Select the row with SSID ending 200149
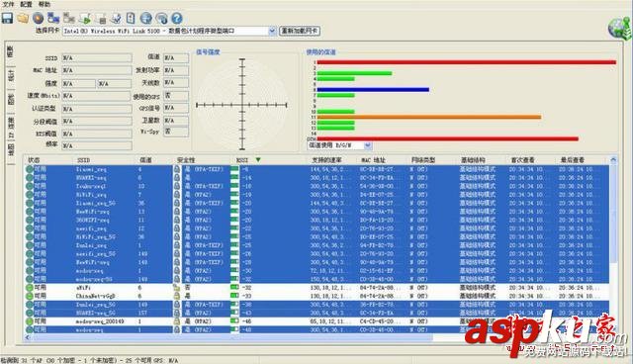 316,321
